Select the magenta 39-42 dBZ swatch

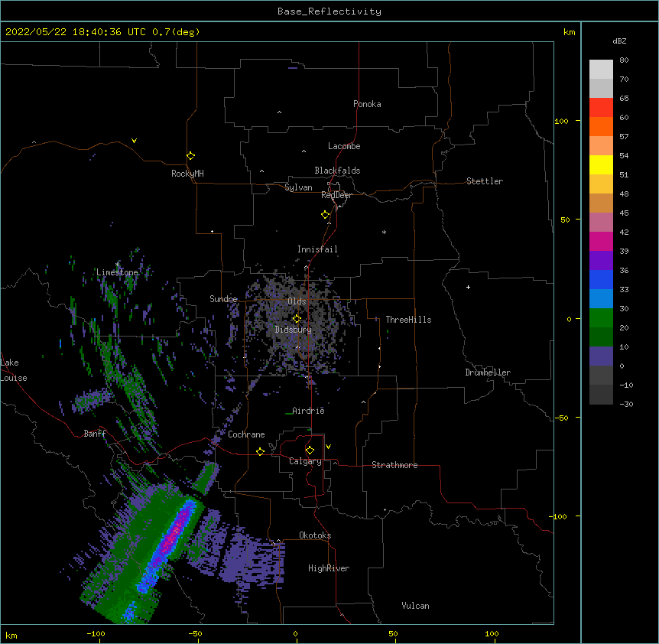point(601,241)
